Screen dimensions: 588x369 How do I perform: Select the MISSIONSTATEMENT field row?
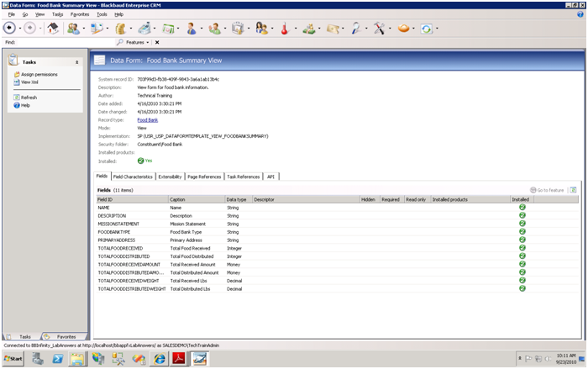[336, 224]
